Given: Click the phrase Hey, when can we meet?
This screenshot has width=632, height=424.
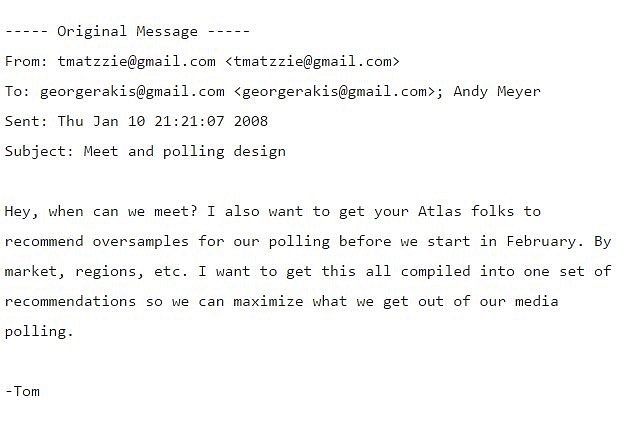Looking at the screenshot, I should pyautogui.click(x=101, y=212).
